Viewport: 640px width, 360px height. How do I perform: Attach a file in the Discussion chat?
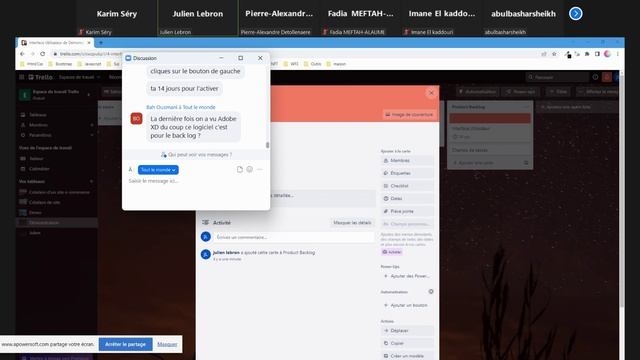(x=240, y=169)
